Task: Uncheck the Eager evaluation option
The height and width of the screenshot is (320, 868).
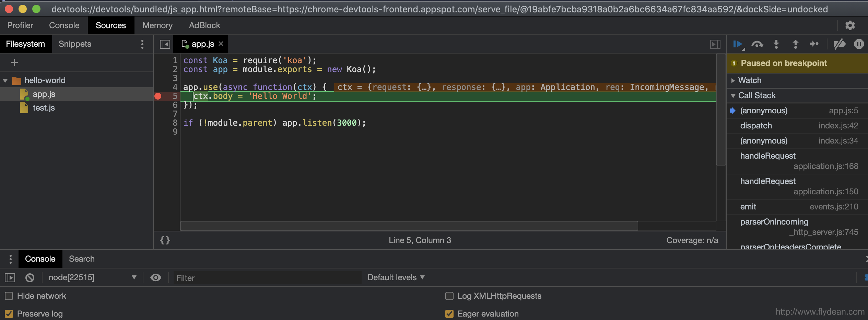Action: coord(450,313)
